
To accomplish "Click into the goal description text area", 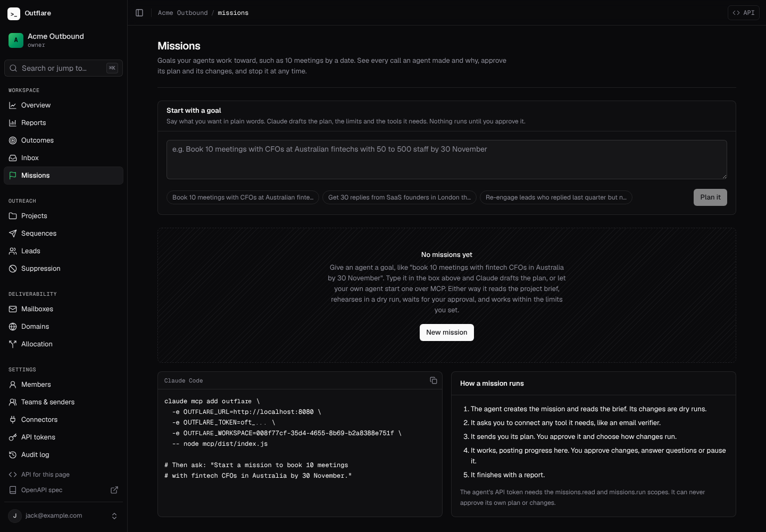I will [447, 160].
